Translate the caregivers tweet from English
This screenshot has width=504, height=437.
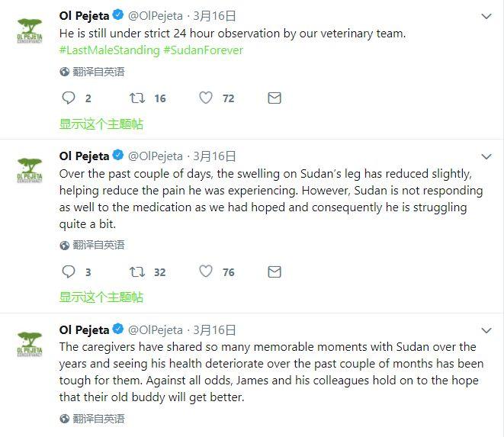[x=92, y=419]
